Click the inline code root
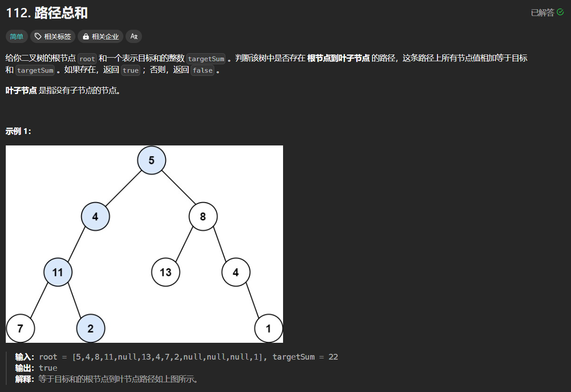 click(87, 59)
